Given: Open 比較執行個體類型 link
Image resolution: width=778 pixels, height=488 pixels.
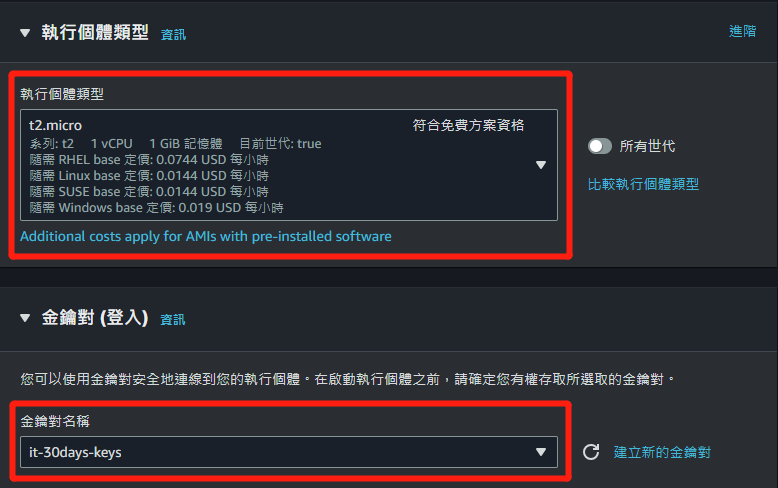Looking at the screenshot, I should [x=643, y=184].
